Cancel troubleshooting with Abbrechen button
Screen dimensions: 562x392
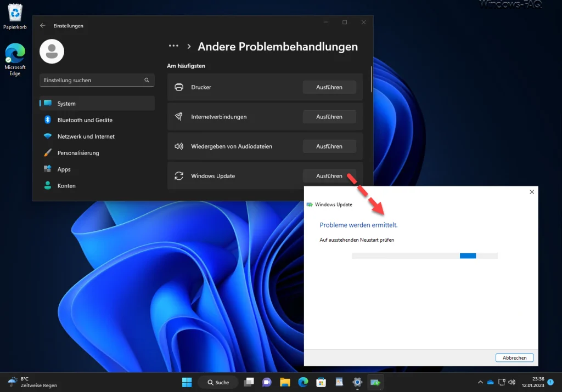pos(514,357)
